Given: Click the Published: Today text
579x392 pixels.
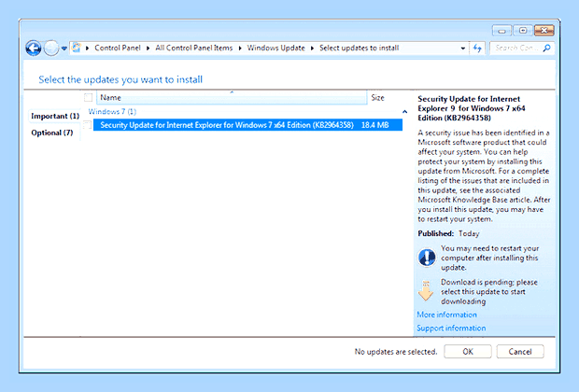Looking at the screenshot, I should tap(448, 233).
